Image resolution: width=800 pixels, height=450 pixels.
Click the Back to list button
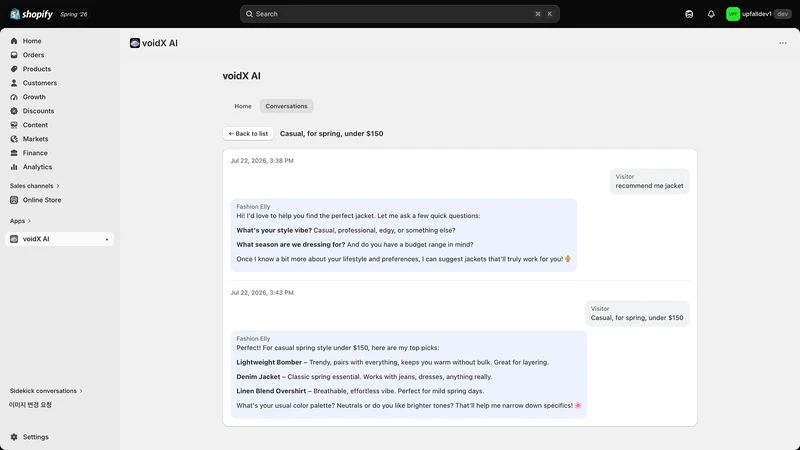coord(248,134)
